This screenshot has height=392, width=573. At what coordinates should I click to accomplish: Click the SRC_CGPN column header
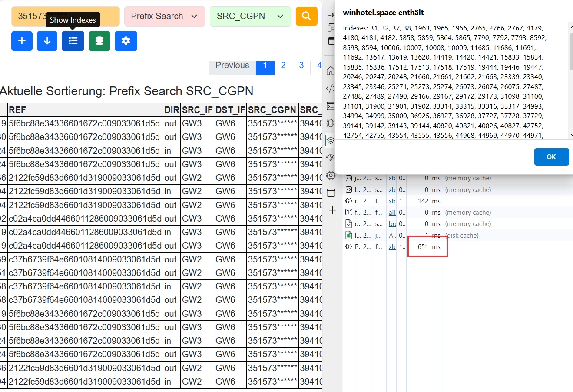[x=272, y=110]
